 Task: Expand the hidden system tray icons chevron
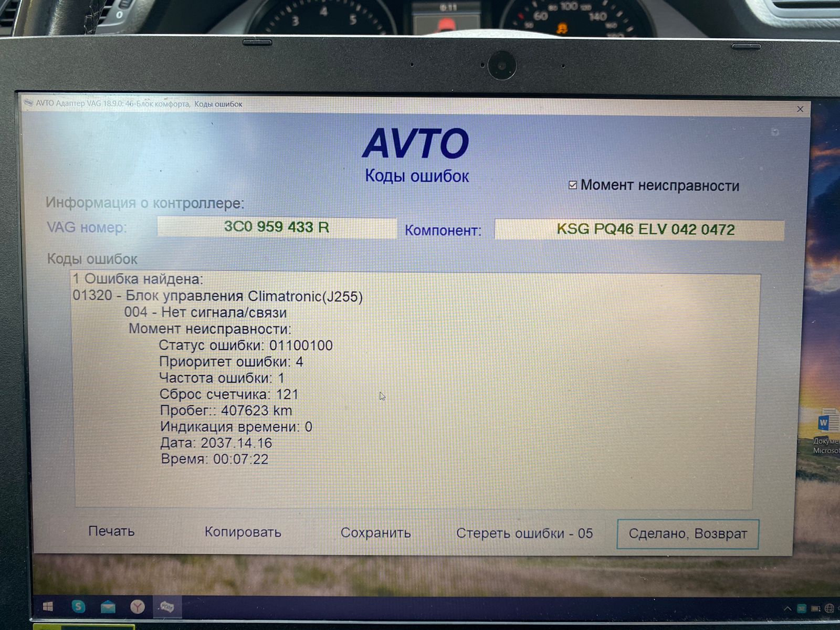point(787,608)
